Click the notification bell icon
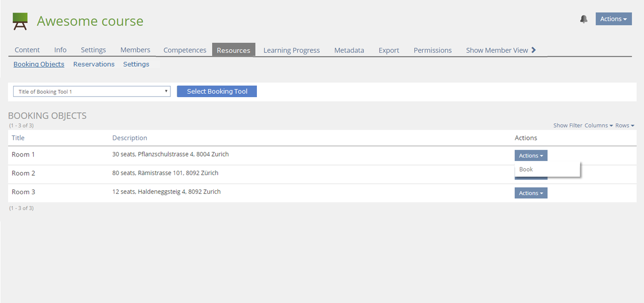644x303 pixels. [584, 19]
